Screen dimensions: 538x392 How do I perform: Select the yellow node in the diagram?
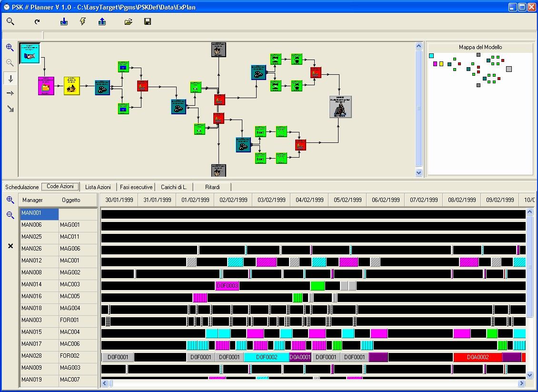(x=72, y=86)
